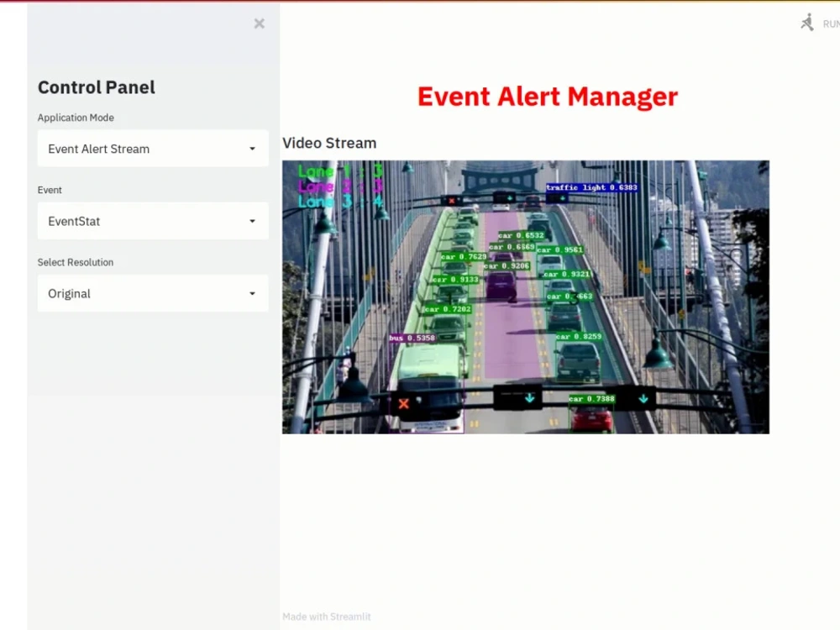This screenshot has width=840, height=630.
Task: Click the 'car 0.7388' detection label
Action: tap(592, 398)
